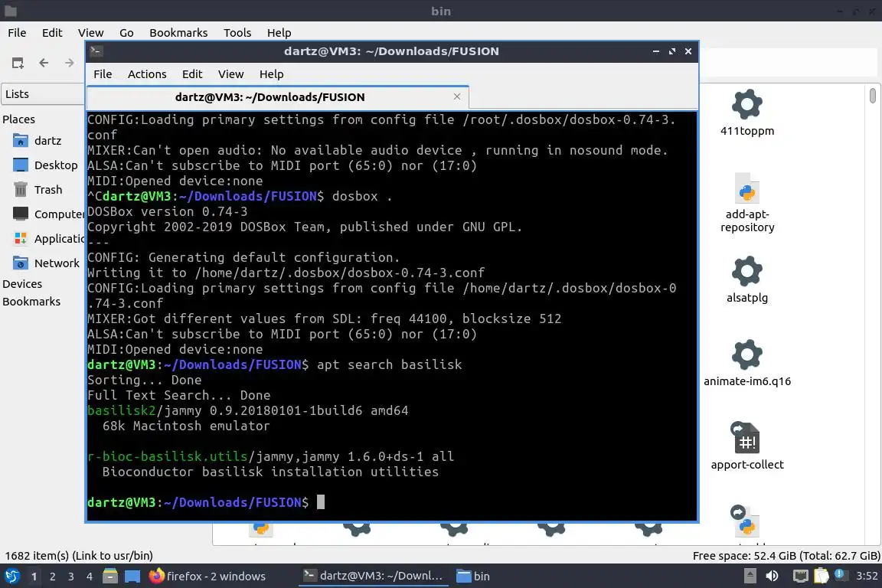Click the update notifier tray icon

coord(841,574)
